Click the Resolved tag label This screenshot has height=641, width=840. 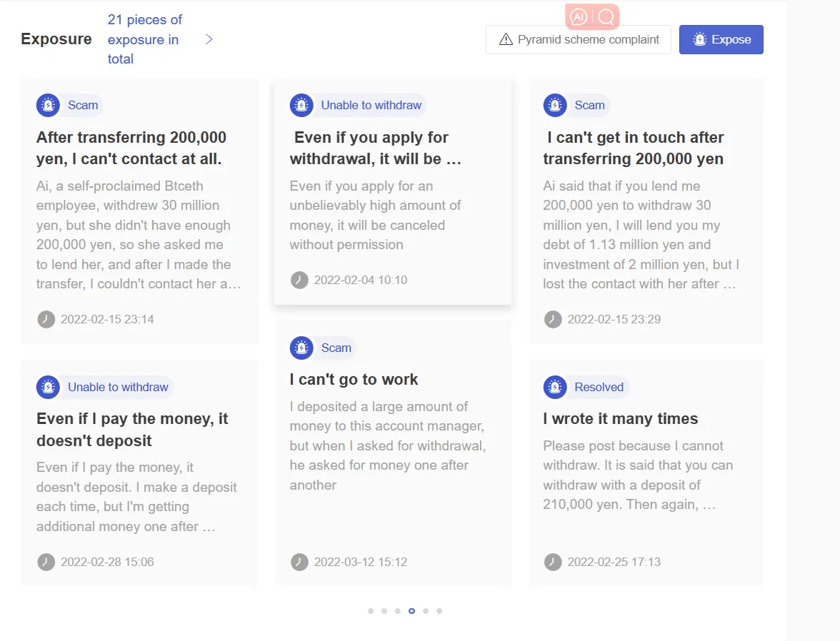[x=599, y=387]
